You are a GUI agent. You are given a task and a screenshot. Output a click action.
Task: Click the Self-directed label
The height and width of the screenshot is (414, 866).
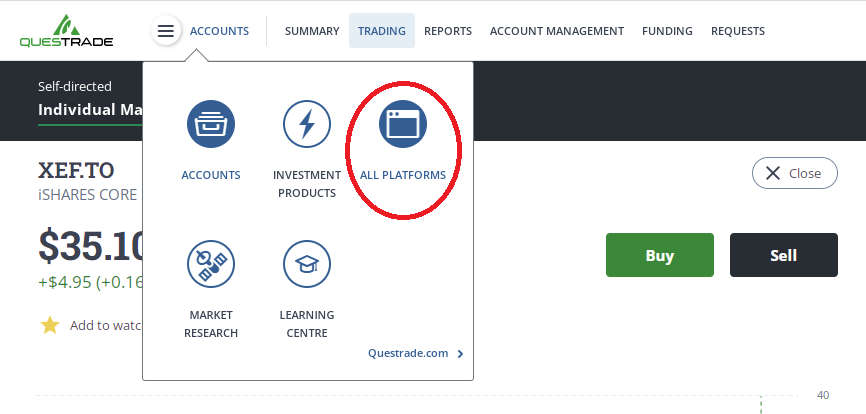[x=75, y=87]
